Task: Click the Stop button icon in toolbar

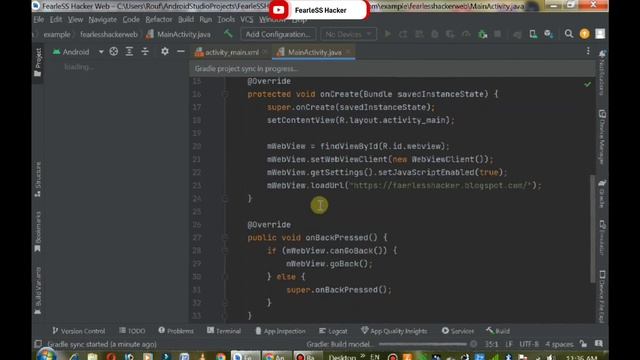Action: [498, 34]
